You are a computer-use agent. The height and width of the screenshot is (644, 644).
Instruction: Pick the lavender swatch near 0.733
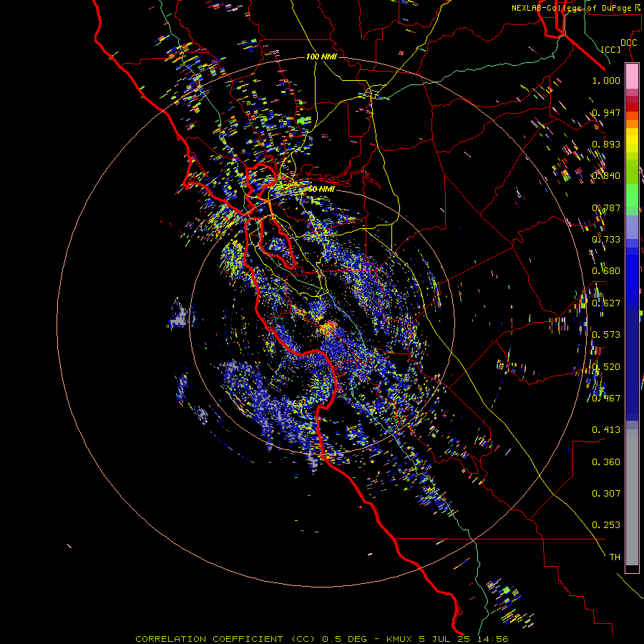[632, 228]
